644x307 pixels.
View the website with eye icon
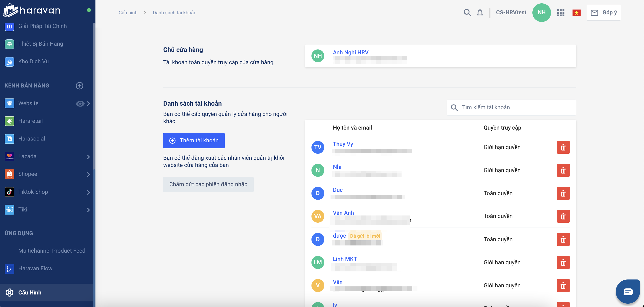80,104
